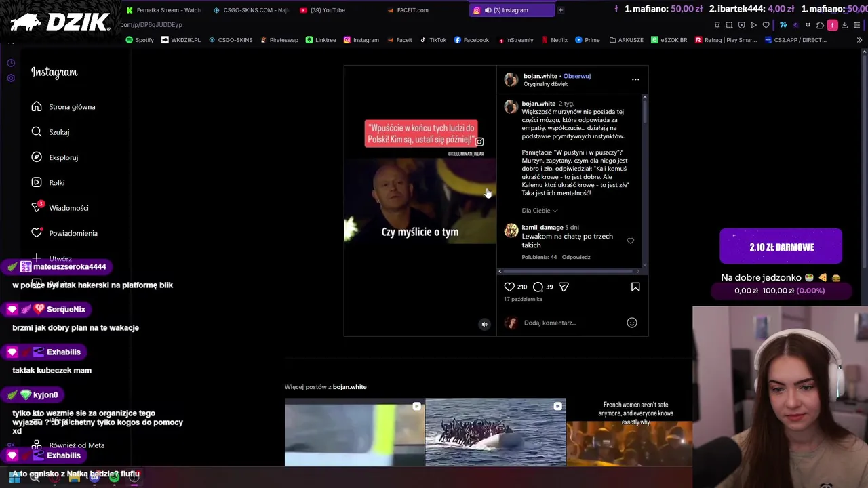Click the Instagram logo in sidebar
Screen dimensions: 868x488
coord(54,73)
